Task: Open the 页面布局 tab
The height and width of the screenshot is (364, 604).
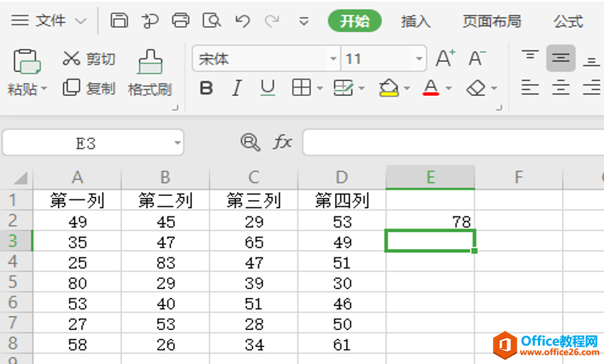Action: [x=492, y=21]
